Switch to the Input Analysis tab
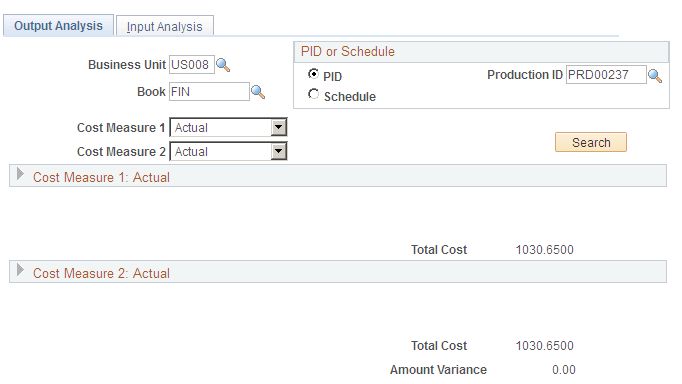This screenshot has width=682, height=384. pos(164,27)
